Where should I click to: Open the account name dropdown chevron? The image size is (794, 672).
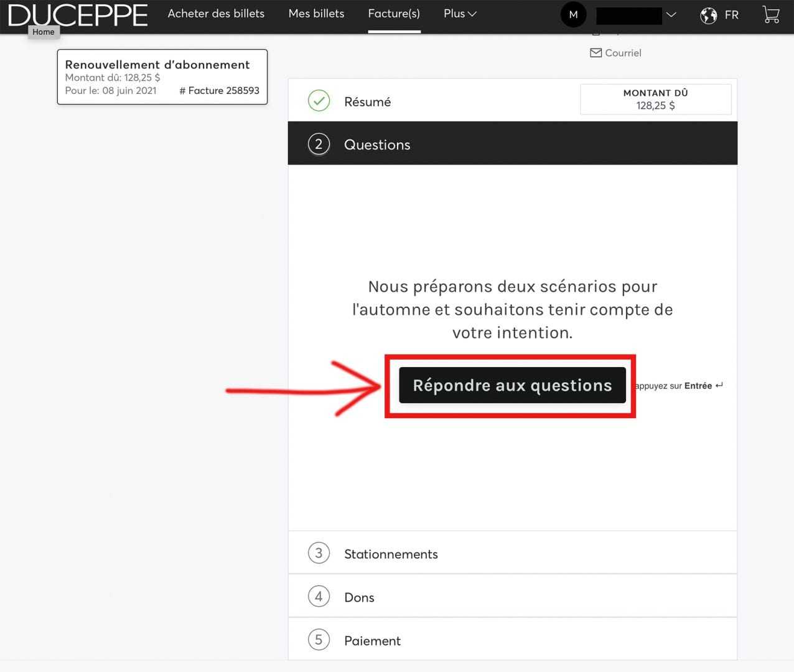(671, 15)
